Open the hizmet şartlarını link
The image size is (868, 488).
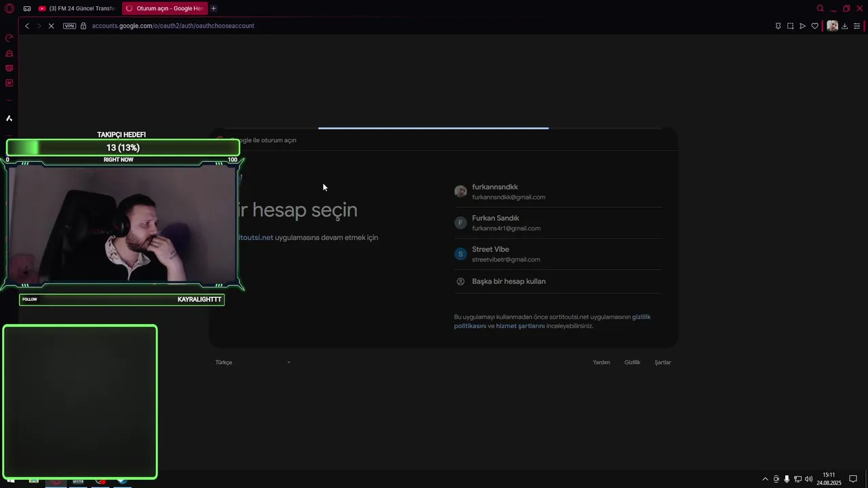pyautogui.click(x=520, y=326)
